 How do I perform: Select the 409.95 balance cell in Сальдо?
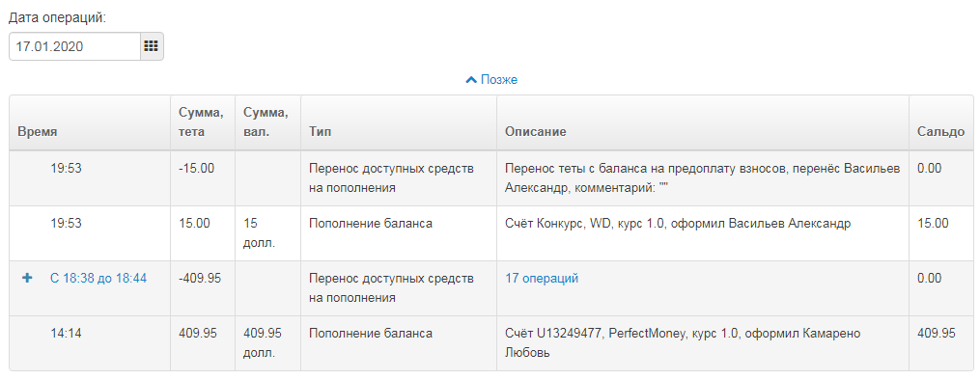pos(940,343)
